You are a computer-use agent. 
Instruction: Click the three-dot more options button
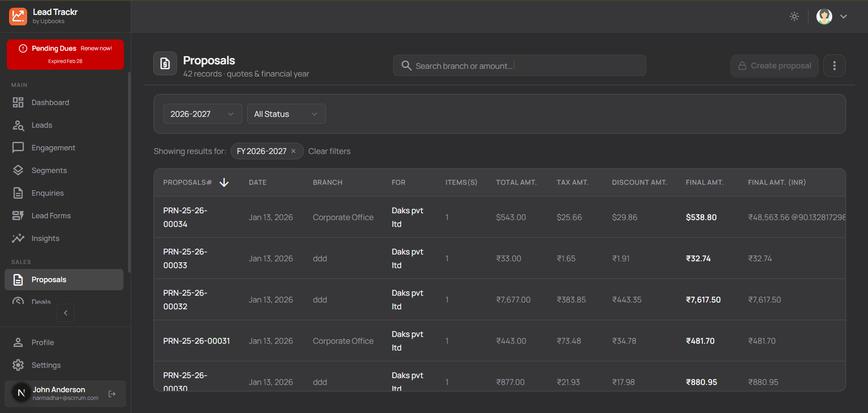point(834,66)
